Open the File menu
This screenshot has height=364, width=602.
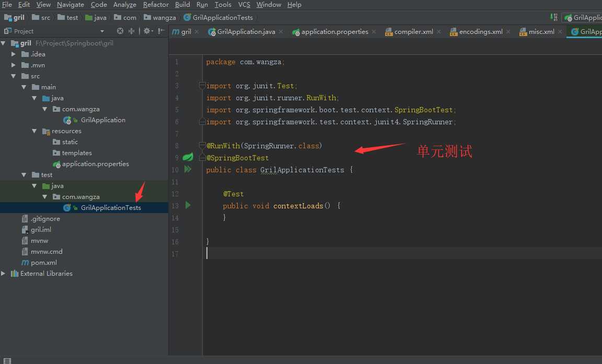[x=7, y=5]
